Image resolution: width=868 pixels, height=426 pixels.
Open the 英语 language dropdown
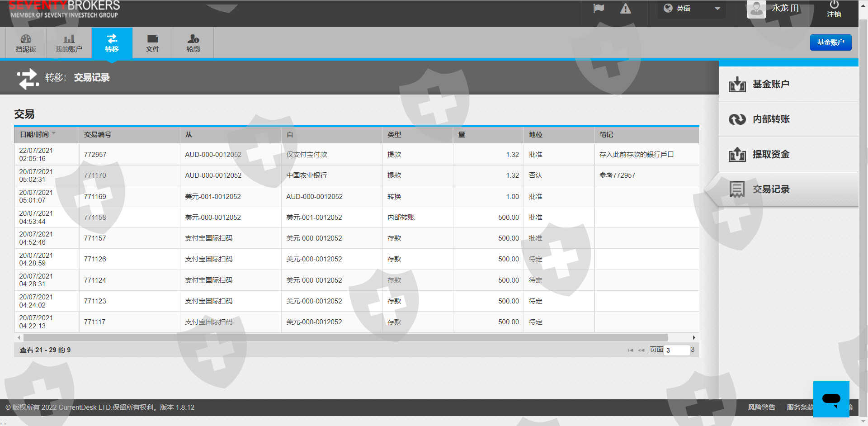pyautogui.click(x=692, y=9)
